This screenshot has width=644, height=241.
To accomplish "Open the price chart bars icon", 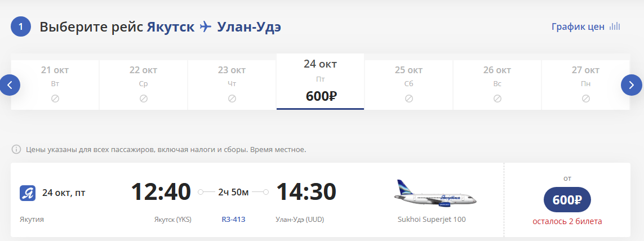I will click(615, 26).
